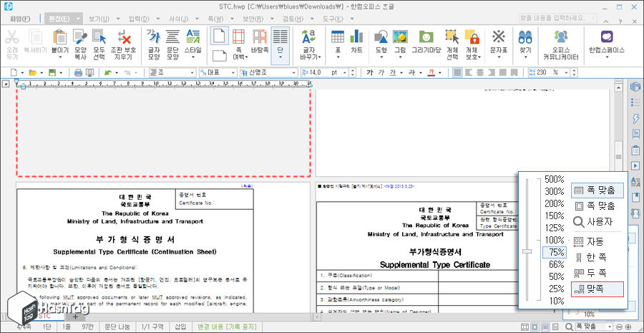Select portrait page orientation button
The image size is (644, 333).
tap(220, 36)
